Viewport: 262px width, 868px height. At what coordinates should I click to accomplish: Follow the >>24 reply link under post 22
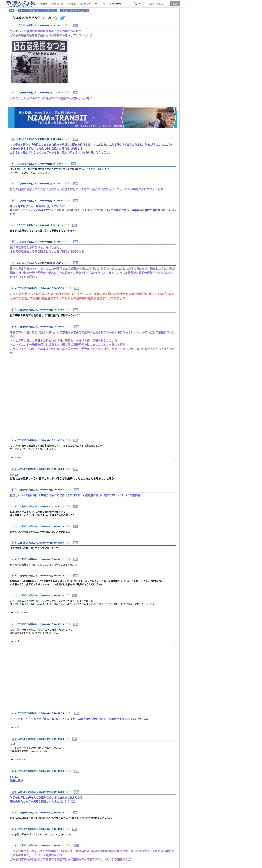(17, 641)
